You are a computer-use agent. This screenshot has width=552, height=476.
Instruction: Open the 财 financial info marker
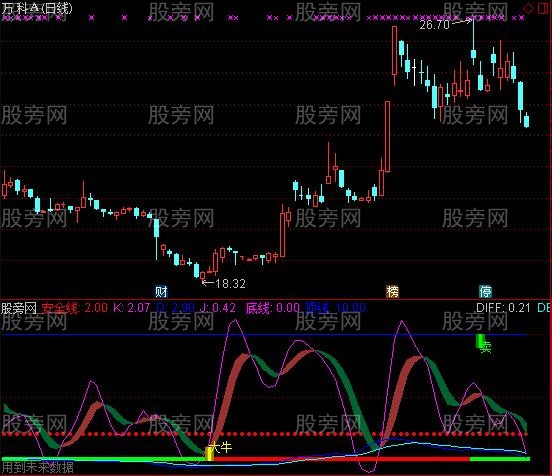coord(162,292)
